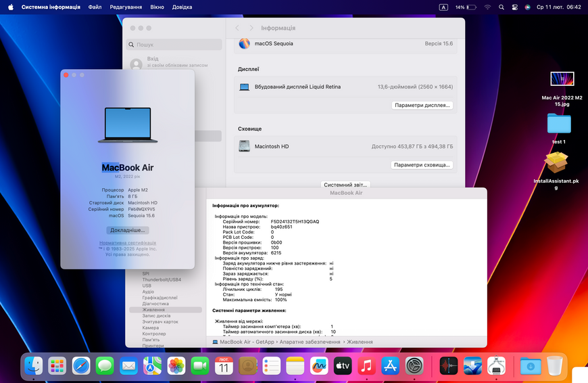Select Запис дисків in the report sidebar
The width and height of the screenshot is (588, 383).
point(156,316)
